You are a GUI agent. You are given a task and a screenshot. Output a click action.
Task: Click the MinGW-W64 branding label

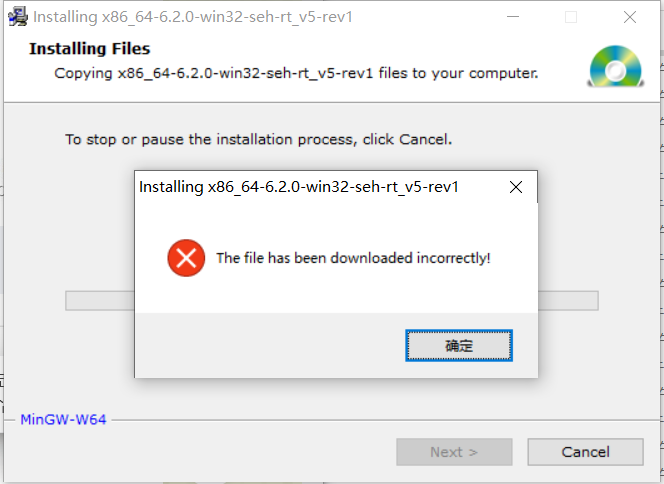click(63, 420)
